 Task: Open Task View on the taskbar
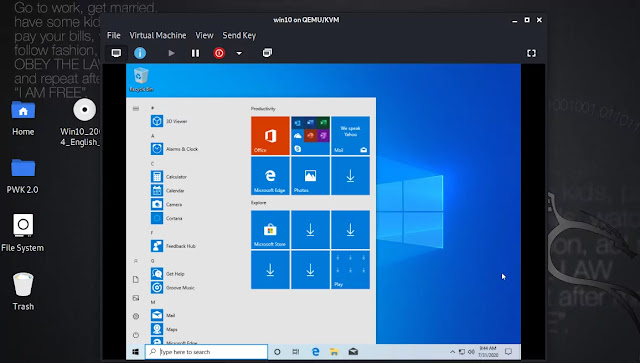(x=296, y=352)
